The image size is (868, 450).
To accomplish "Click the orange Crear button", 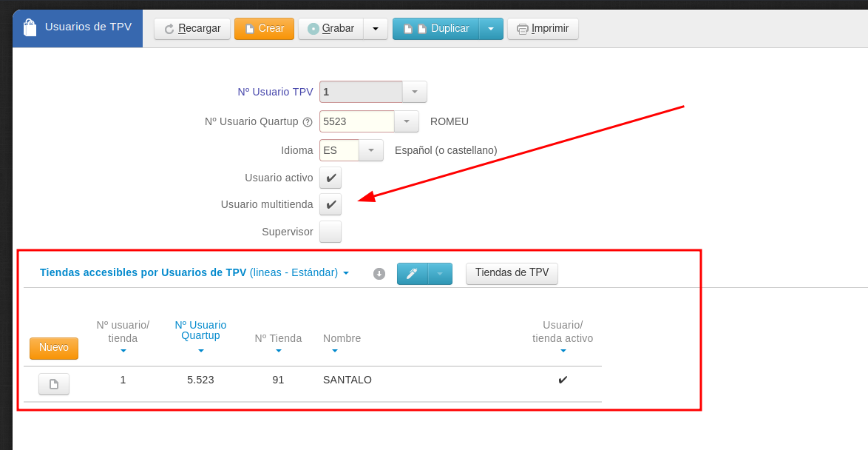I will [x=264, y=29].
